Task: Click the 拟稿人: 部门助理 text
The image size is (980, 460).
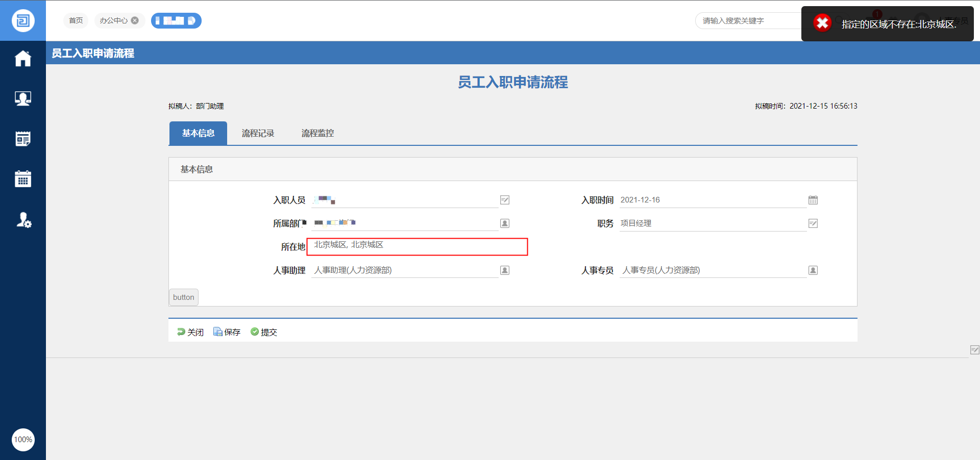Action: [x=196, y=106]
